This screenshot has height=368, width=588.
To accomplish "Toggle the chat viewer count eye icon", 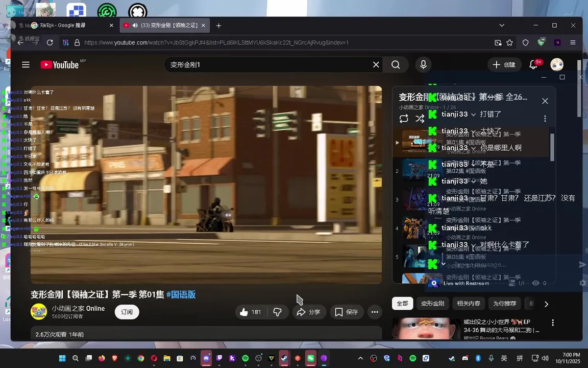I will (x=536, y=283).
